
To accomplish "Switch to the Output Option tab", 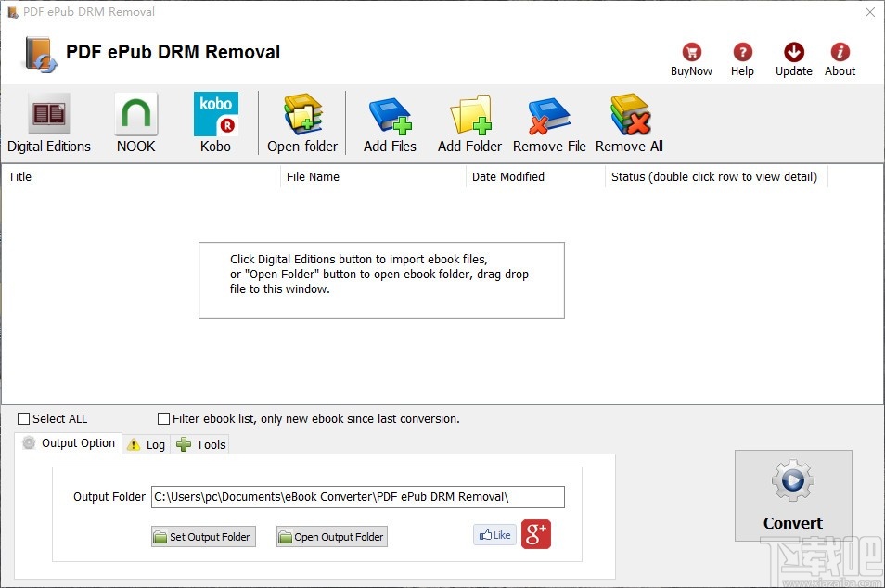I will pos(69,443).
